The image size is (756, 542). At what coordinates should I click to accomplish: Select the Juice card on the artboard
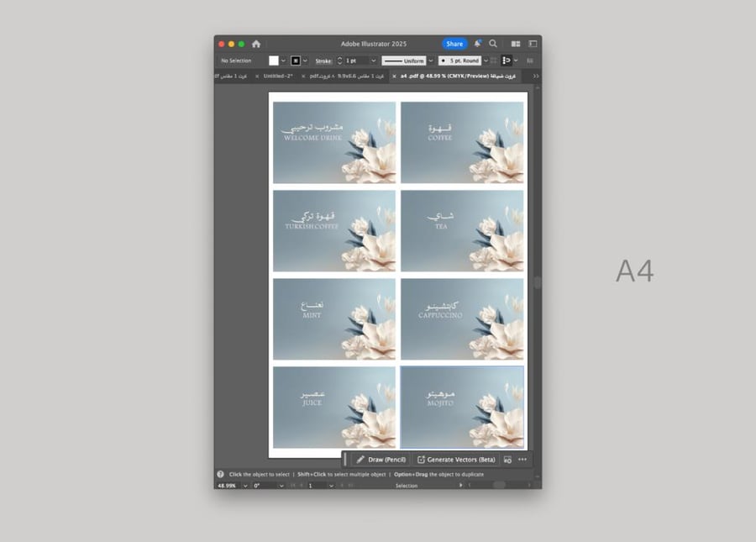(x=334, y=408)
